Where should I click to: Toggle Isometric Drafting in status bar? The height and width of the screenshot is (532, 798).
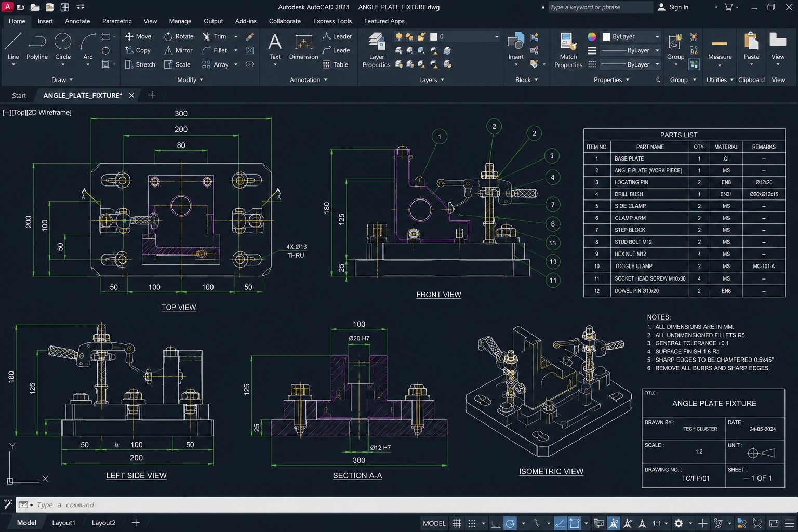tap(536, 523)
